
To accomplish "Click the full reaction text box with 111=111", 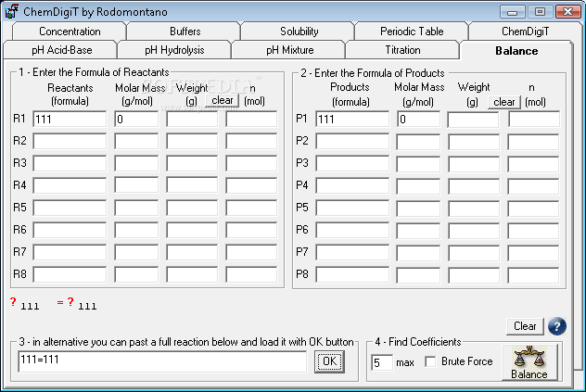I will coord(162,361).
